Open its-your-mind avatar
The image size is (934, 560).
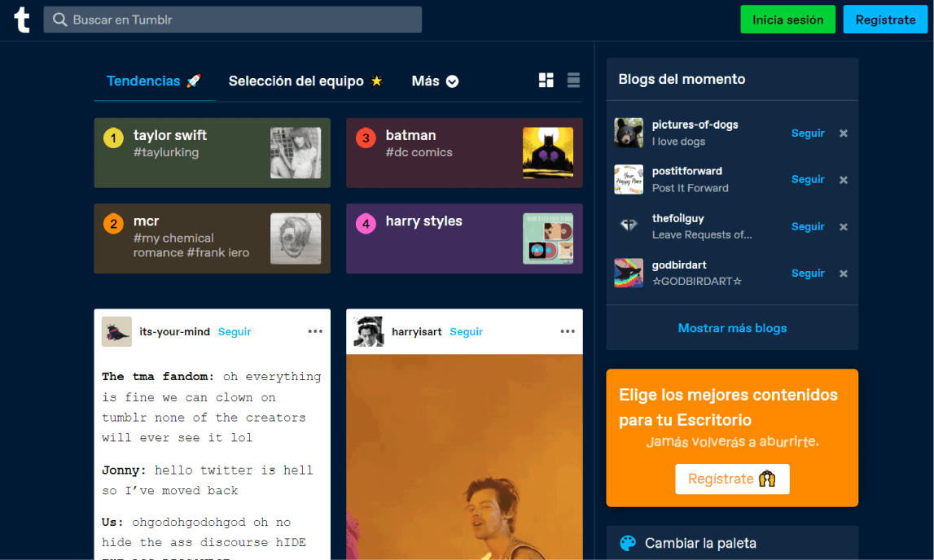click(x=116, y=331)
